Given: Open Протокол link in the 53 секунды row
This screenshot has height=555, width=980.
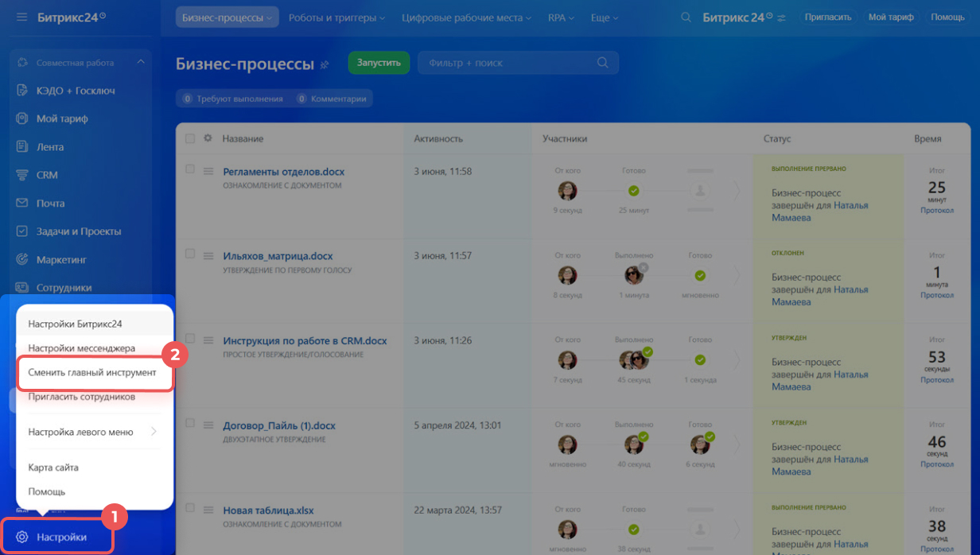Looking at the screenshot, I should (x=937, y=380).
